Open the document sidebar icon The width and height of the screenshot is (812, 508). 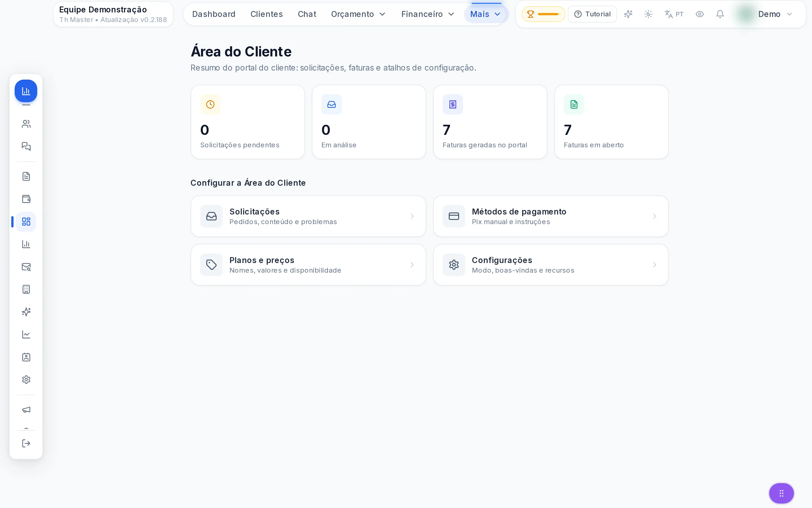click(26, 176)
